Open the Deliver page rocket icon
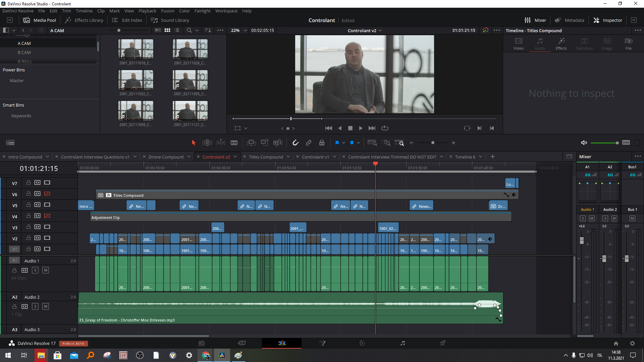Image resolution: width=644 pixels, height=362 pixels. 443,343
